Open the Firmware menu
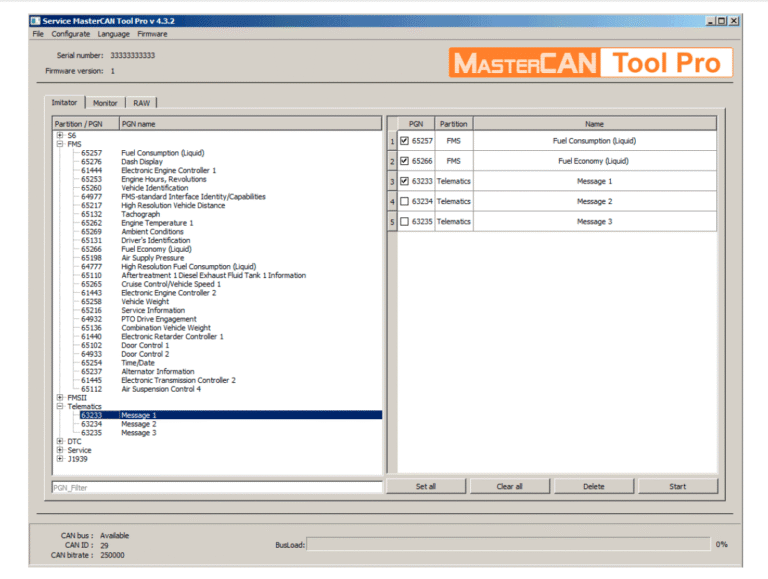The width and height of the screenshot is (768, 579). (152, 34)
